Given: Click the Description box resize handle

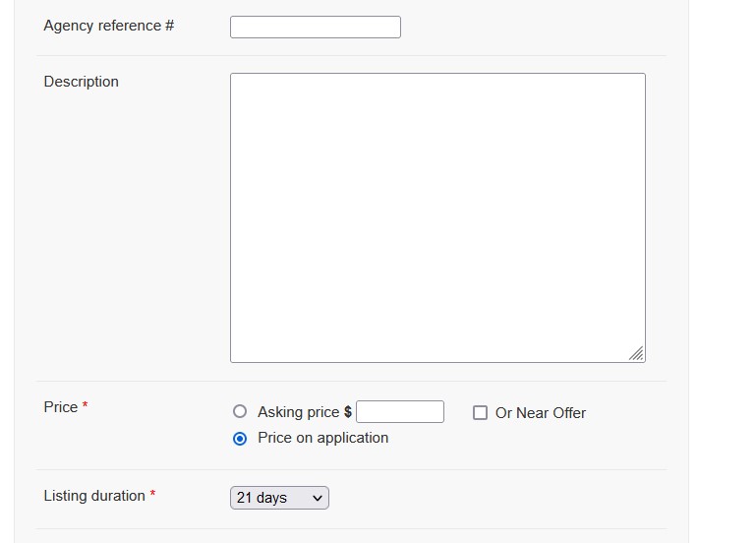Looking at the screenshot, I should coord(637,354).
